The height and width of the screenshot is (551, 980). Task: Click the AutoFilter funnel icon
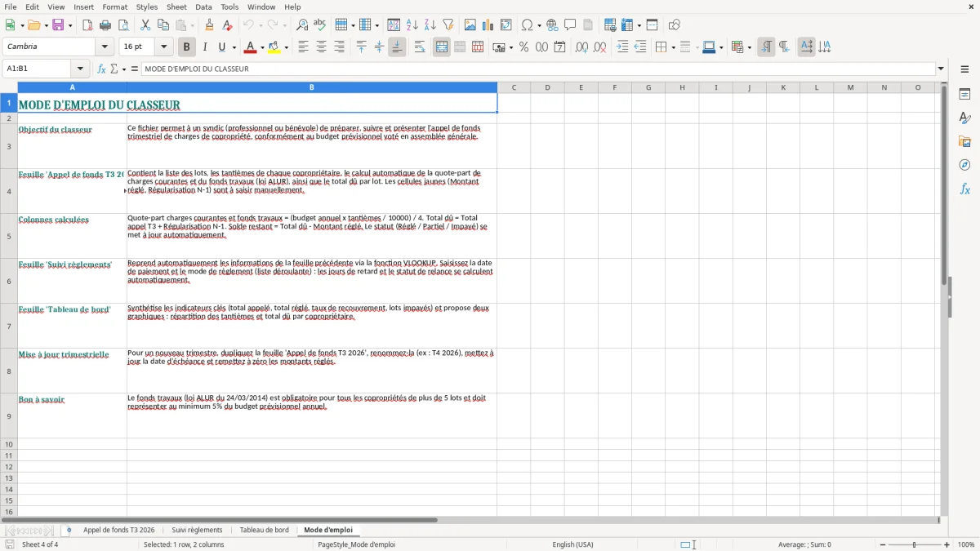coord(448,25)
